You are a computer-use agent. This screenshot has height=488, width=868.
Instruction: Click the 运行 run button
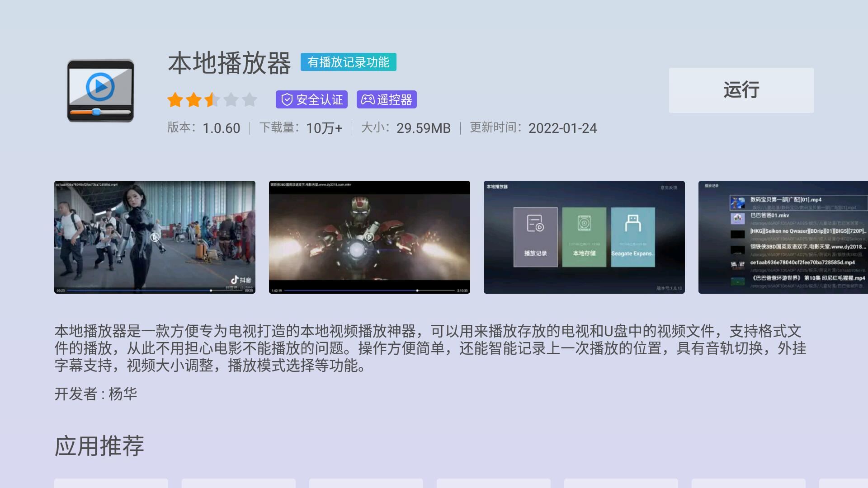741,90
